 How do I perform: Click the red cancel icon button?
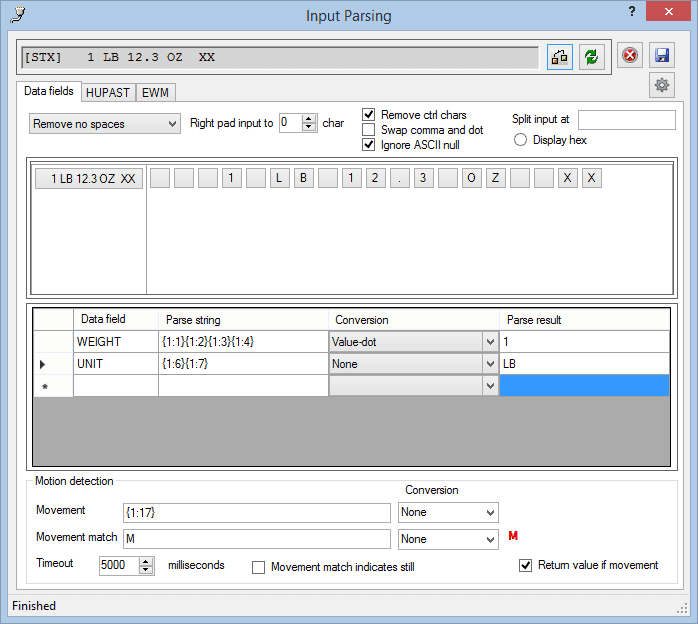coord(629,56)
